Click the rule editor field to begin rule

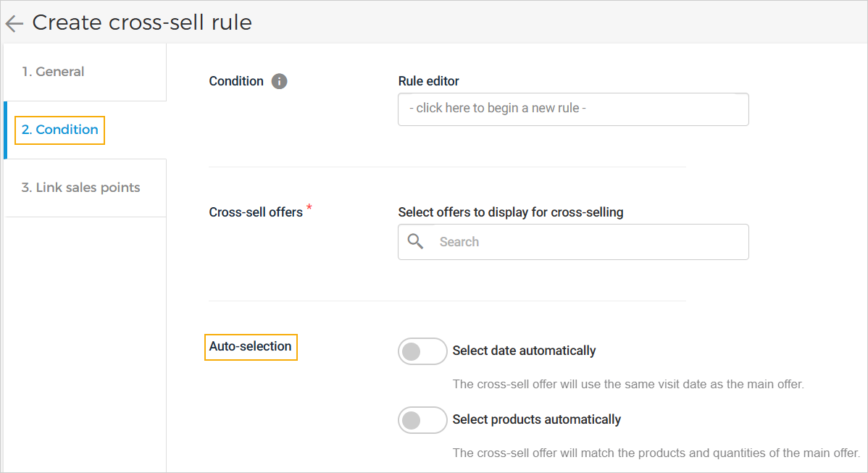click(x=572, y=109)
